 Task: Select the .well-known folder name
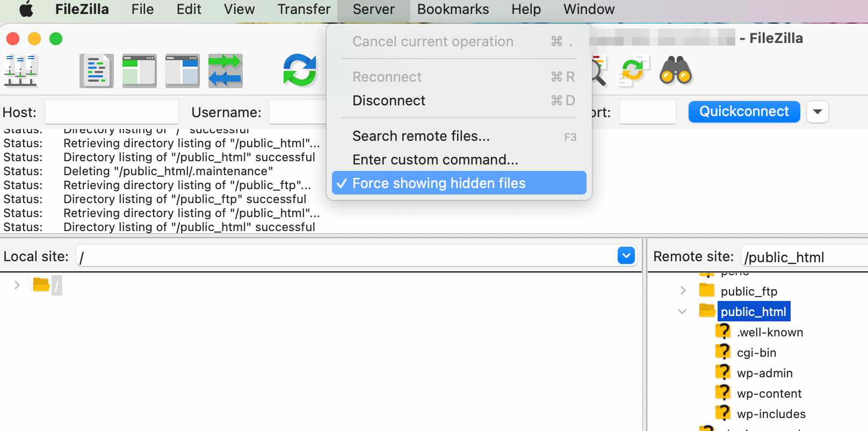coord(770,332)
